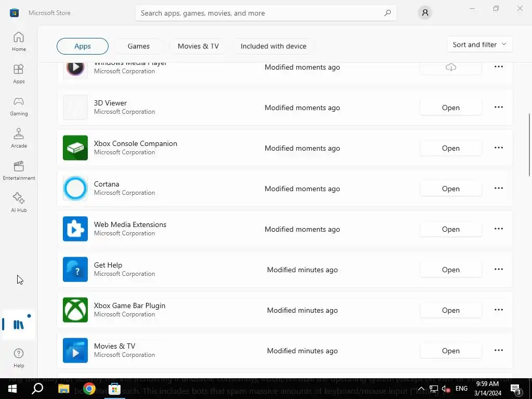The image size is (532, 399).
Task: Click the Web Media Extensions app icon
Action: [75, 229]
